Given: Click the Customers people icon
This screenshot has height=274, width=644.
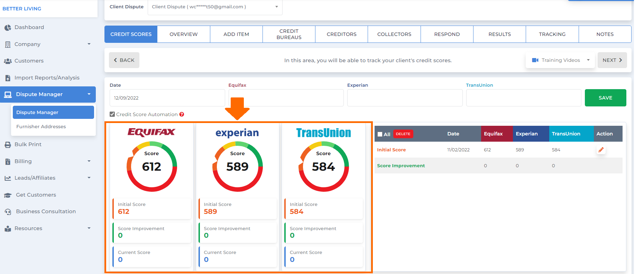Looking at the screenshot, I should coord(8,61).
